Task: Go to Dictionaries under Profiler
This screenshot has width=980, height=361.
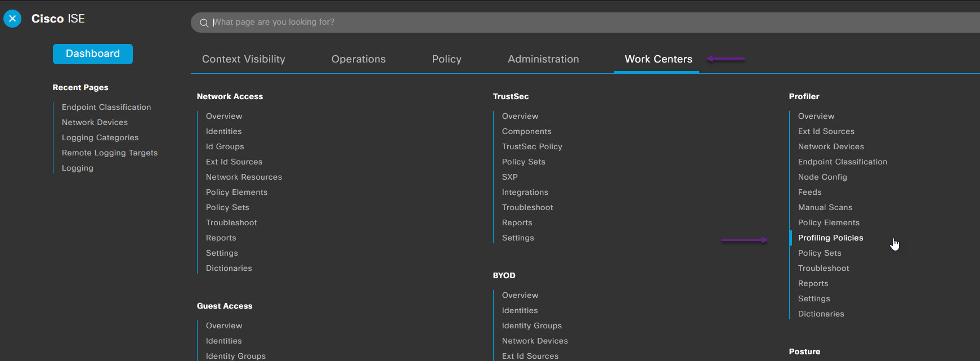Action: [x=821, y=314]
